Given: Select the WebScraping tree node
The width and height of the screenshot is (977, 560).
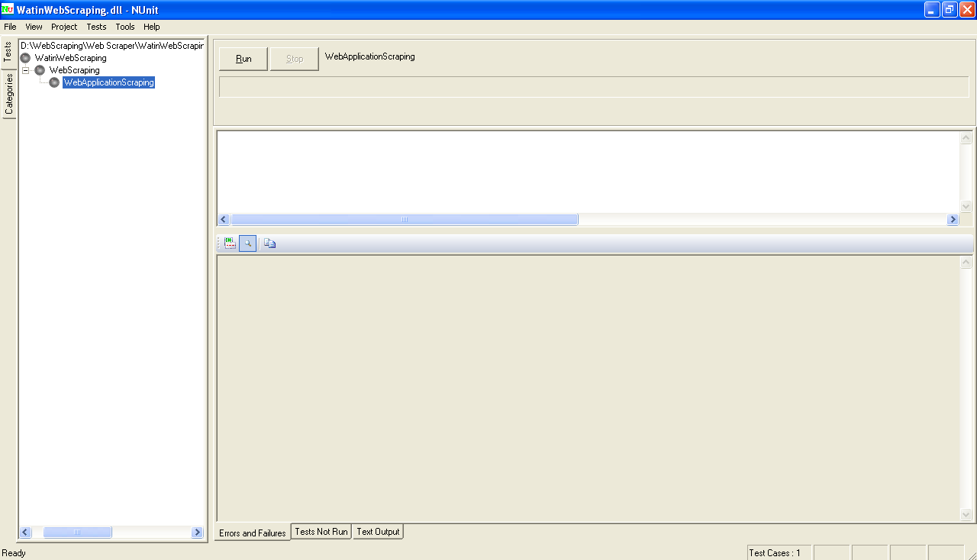Looking at the screenshot, I should pos(74,70).
